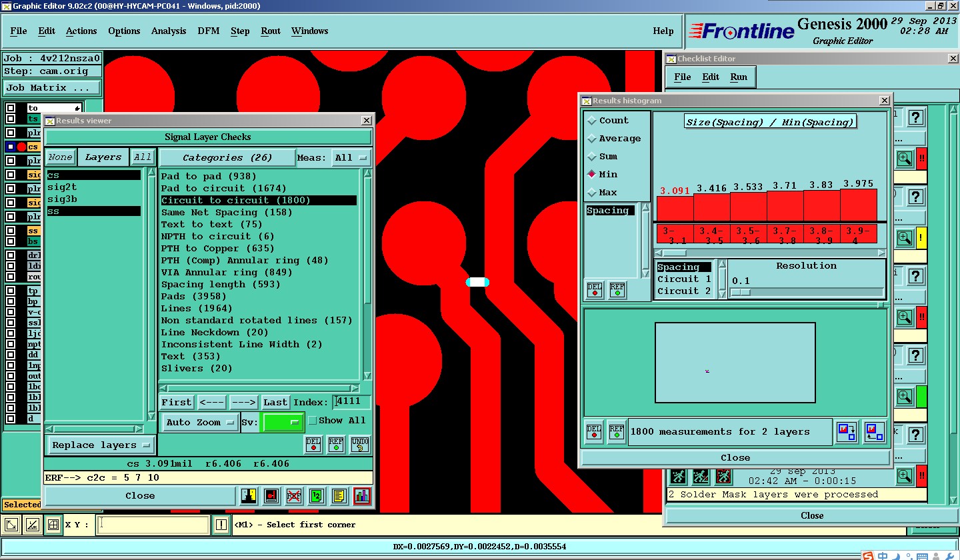This screenshot has height=560, width=960.
Task: Open the DFM menu
Action: tap(209, 31)
